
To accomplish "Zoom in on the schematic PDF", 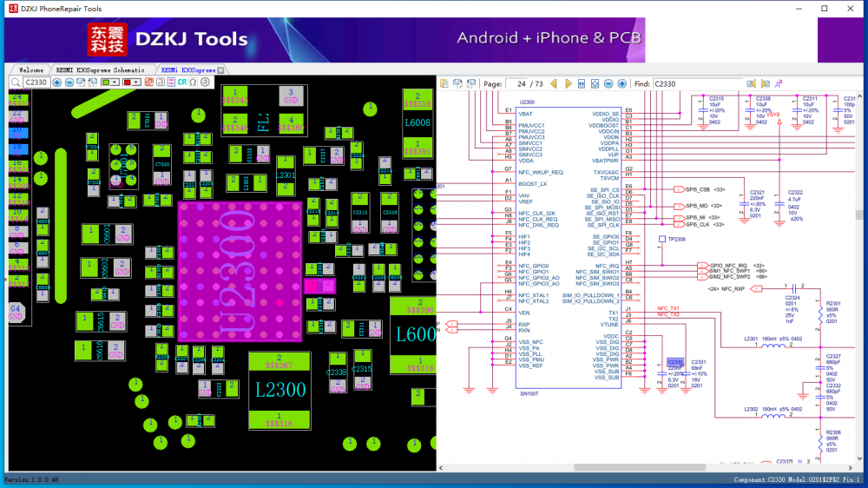I will click(621, 83).
